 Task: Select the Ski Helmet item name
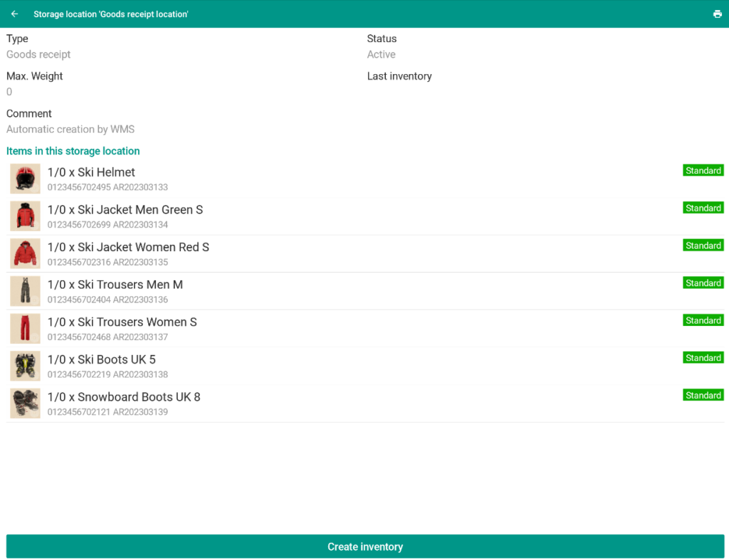tap(91, 172)
